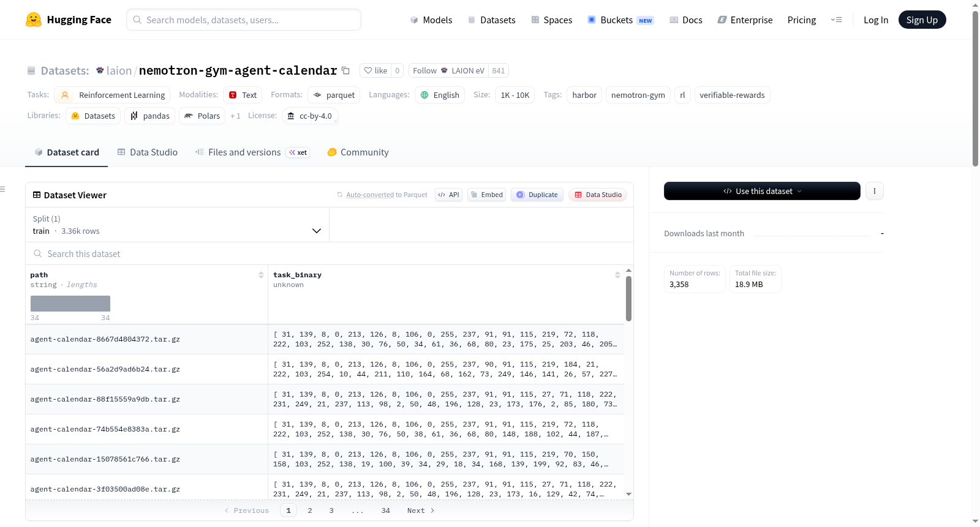Click the Text modality tag
Image resolution: width=980 pixels, height=527 pixels.
[x=243, y=95]
